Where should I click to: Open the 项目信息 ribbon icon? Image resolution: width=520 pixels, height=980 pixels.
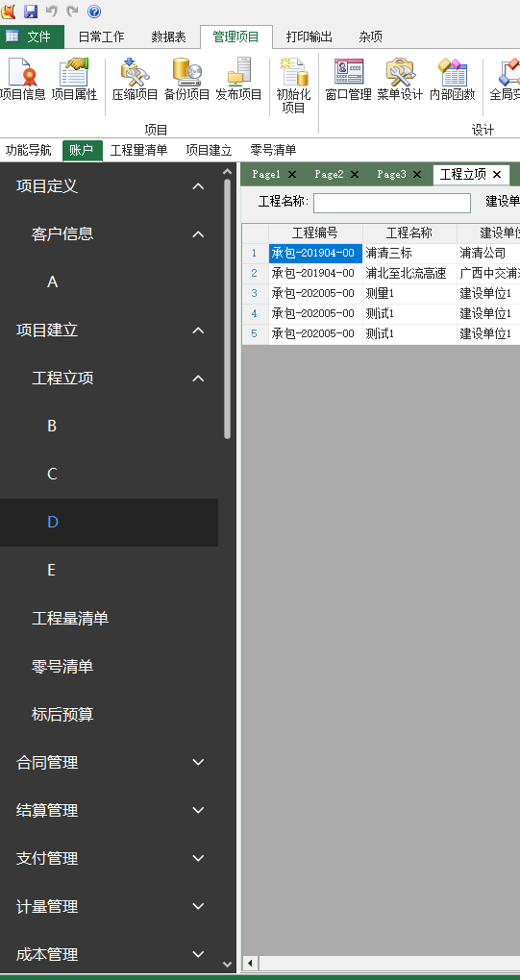click(22, 80)
